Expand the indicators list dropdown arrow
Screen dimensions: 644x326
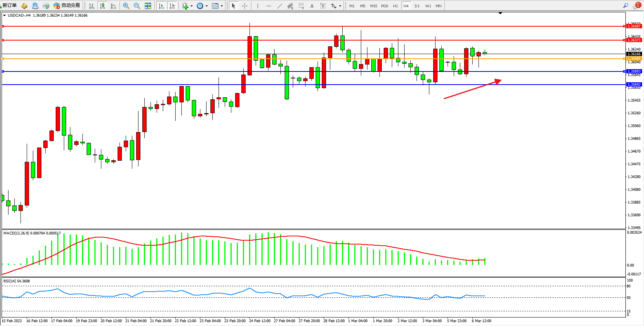click(191, 6)
